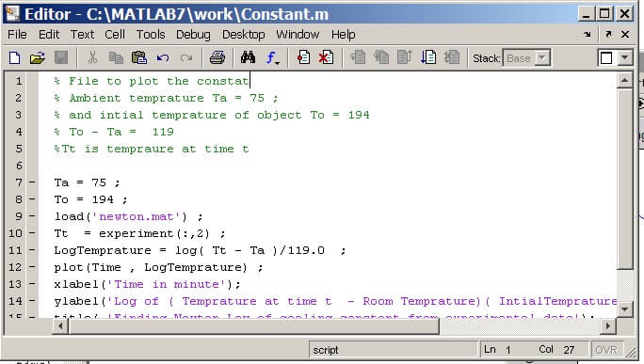Redo with the toolbar arrow icon
This screenshot has height=364, width=644.
pos(186,58)
